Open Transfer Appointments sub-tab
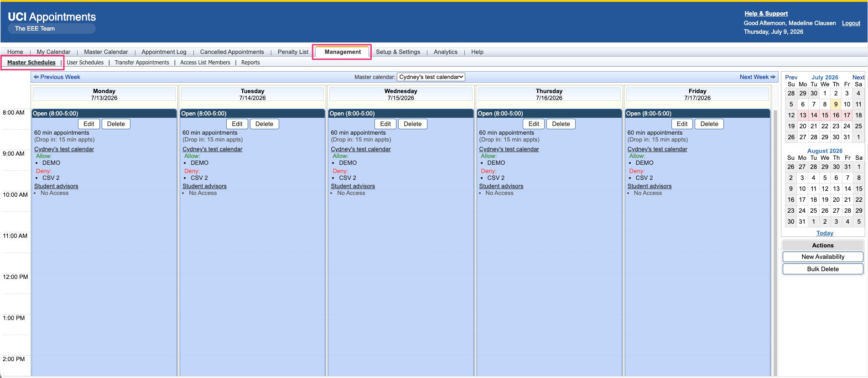This screenshot has height=378, width=868. [x=142, y=63]
